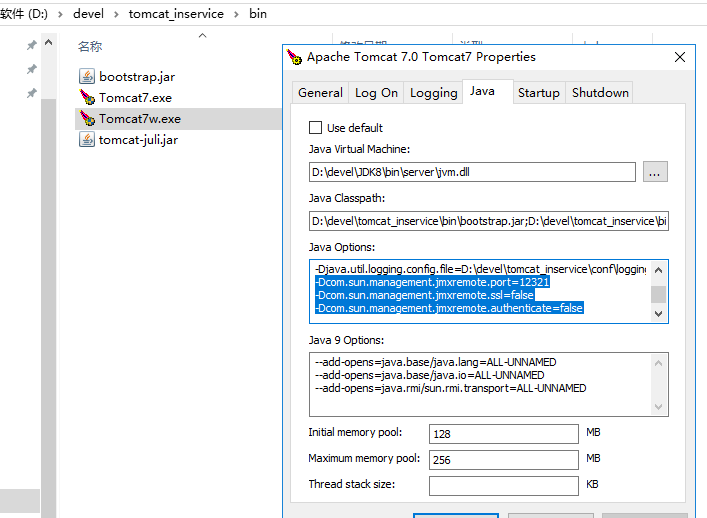Open the Shutdown tab
The width and height of the screenshot is (707, 518).
(x=600, y=93)
